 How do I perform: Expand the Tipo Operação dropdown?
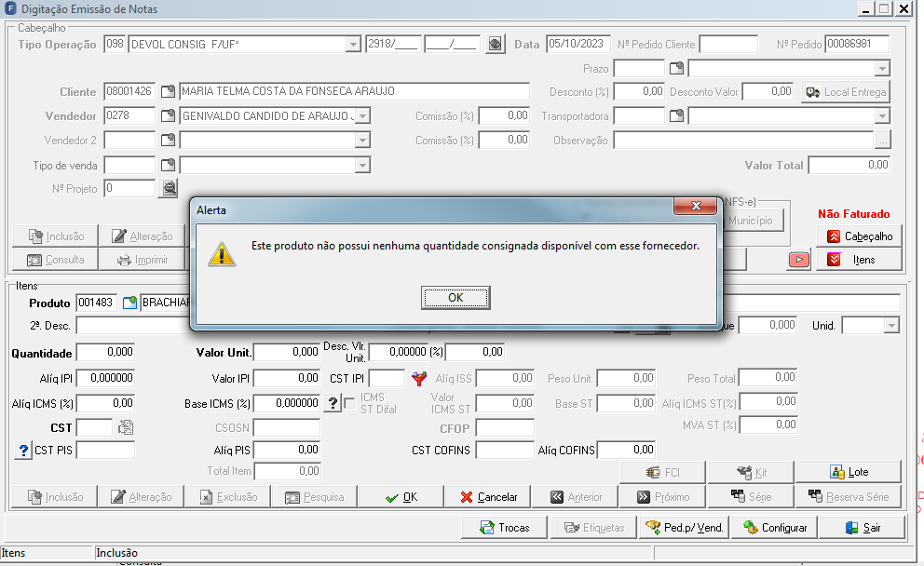353,45
